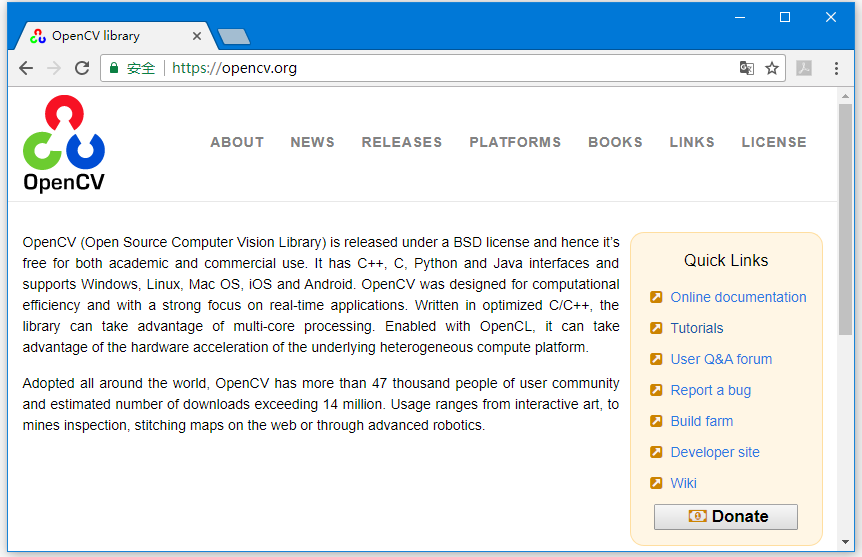Visit the User Q&A forum link
Viewport: 862px width, 557px height.
[721, 359]
